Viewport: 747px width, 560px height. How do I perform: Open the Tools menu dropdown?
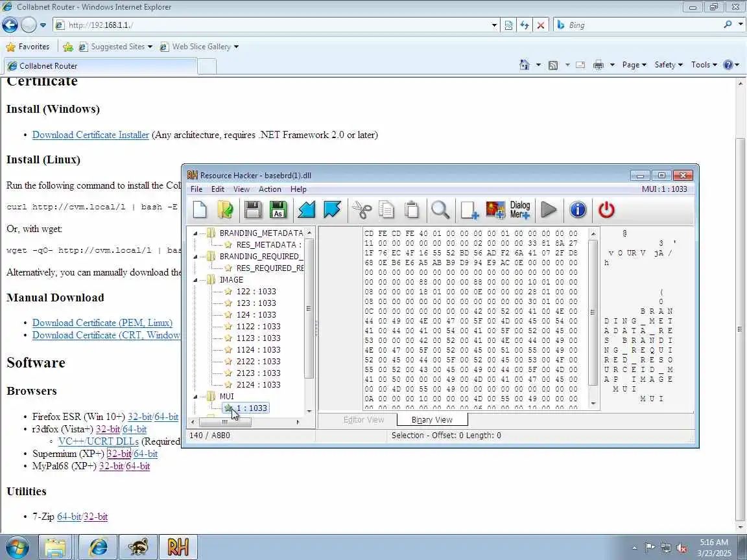[704, 65]
